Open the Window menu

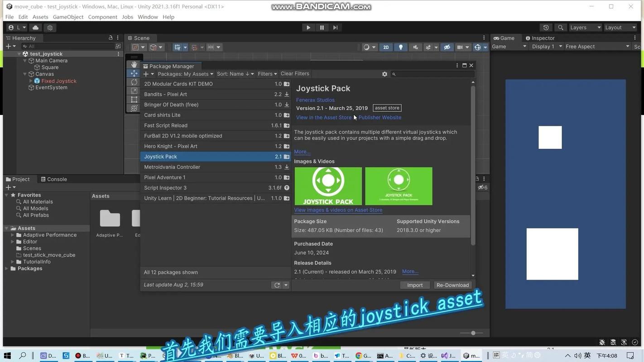tap(148, 17)
